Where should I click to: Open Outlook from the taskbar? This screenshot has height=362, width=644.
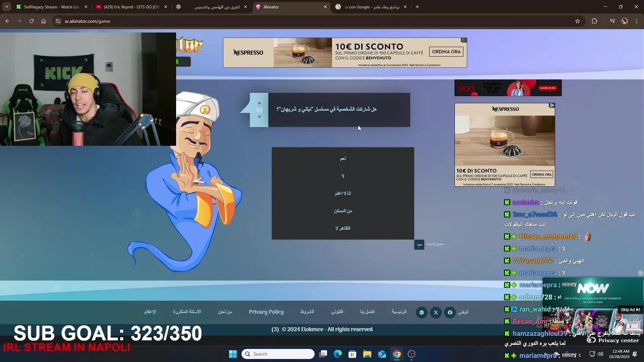coord(382,354)
